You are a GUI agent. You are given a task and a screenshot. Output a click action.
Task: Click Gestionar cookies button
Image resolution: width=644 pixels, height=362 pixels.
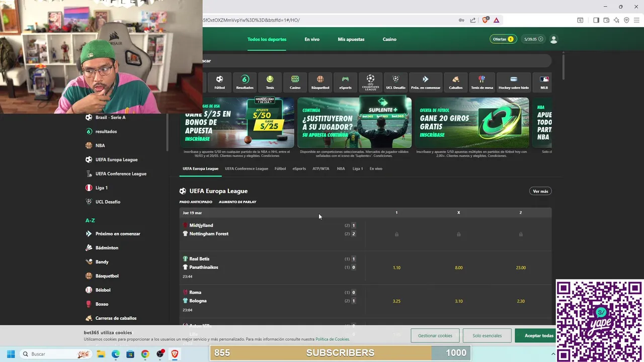coord(435,335)
